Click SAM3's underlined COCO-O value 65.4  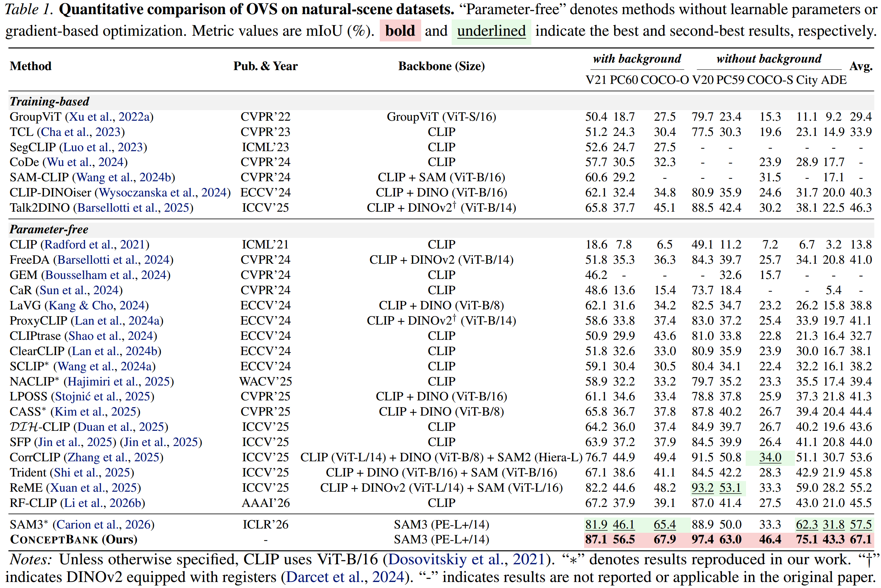665,525
